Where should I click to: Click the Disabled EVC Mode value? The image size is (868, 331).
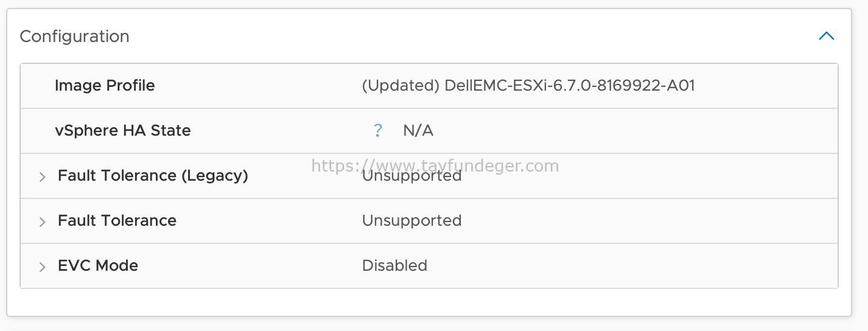pos(394,265)
